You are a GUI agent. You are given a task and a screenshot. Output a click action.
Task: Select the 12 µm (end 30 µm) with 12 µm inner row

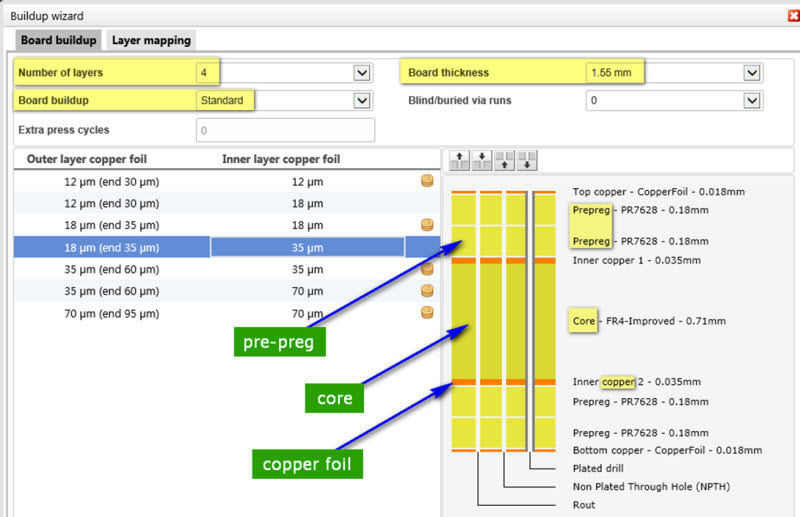[x=227, y=182]
